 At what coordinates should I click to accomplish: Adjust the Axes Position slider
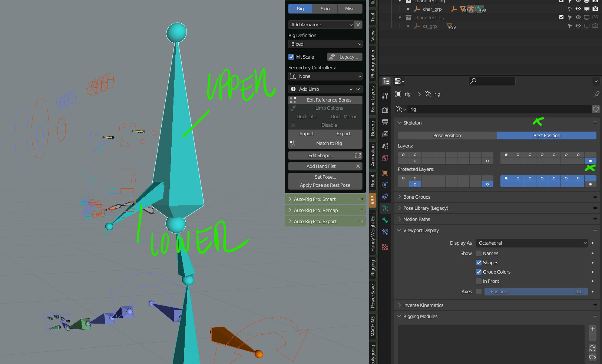(x=536, y=292)
